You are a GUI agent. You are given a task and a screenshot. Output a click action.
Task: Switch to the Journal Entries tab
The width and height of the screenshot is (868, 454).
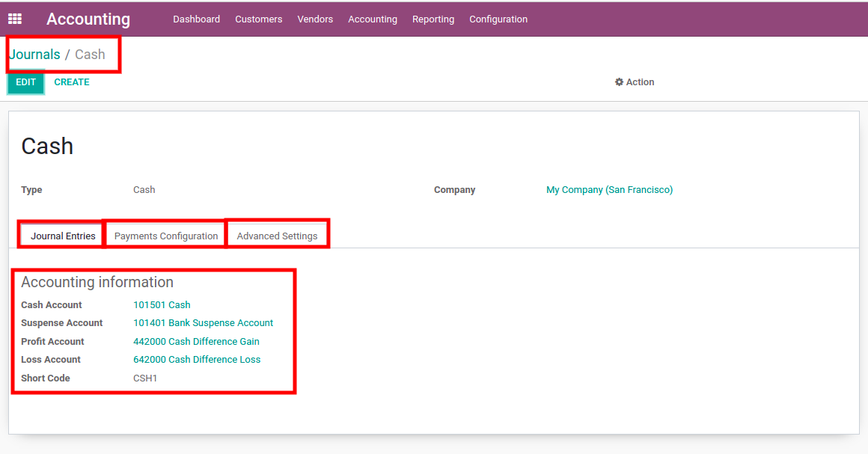click(x=63, y=236)
